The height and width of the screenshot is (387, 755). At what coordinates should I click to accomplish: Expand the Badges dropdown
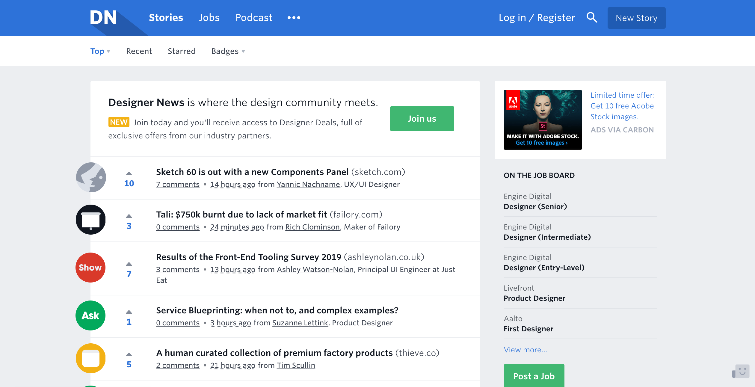click(x=228, y=51)
